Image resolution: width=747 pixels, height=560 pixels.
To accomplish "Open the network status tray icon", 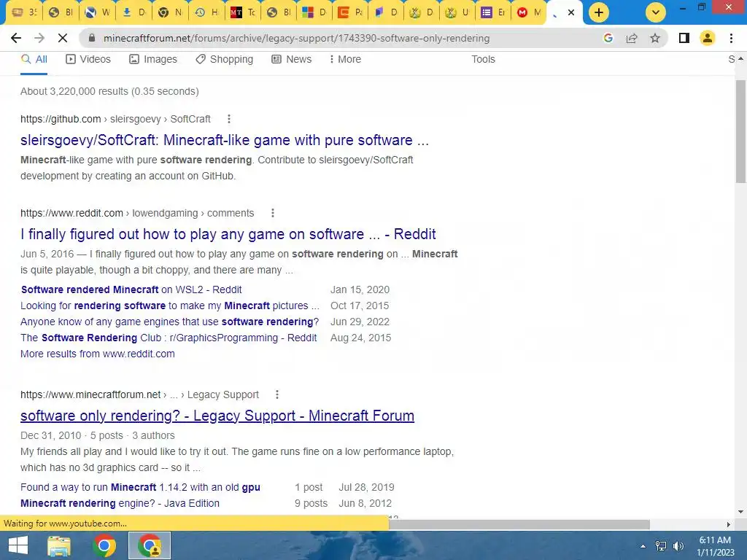I will click(x=660, y=546).
